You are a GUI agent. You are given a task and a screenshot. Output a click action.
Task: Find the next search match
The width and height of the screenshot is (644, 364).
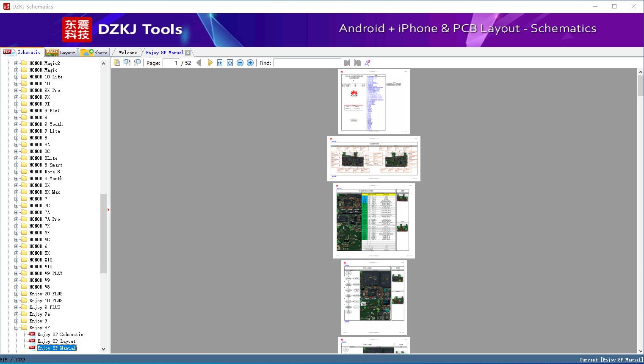pos(357,63)
